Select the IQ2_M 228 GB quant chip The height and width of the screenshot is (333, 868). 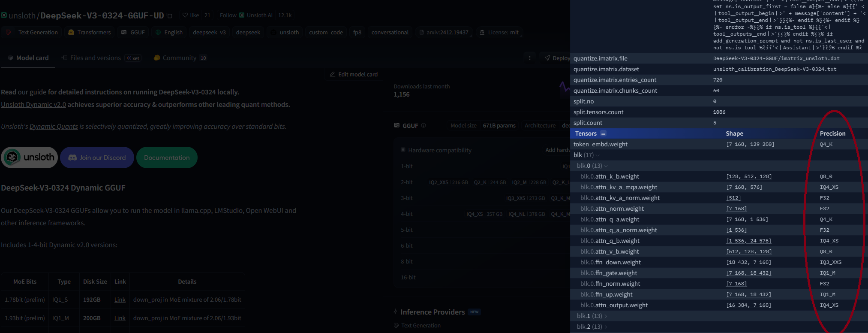point(529,182)
